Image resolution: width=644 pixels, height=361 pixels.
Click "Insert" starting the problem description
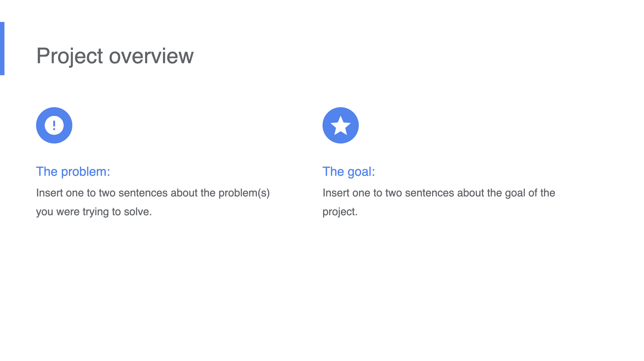click(49, 193)
